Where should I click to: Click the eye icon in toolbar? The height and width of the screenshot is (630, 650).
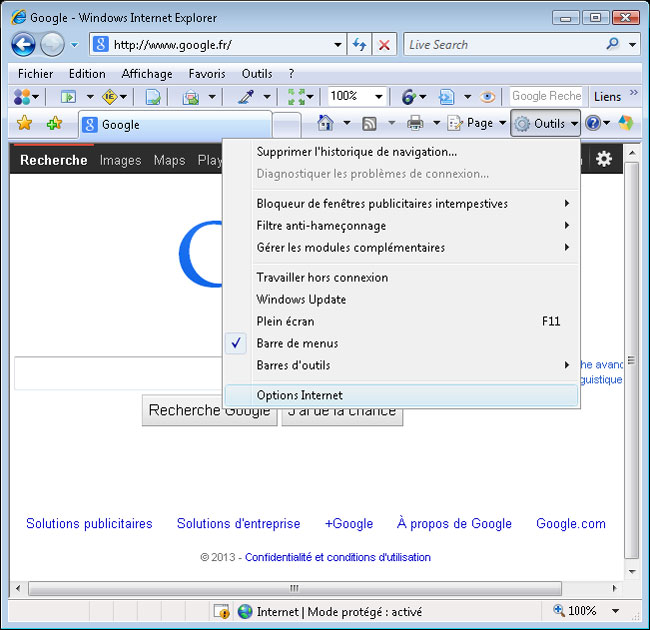[488, 97]
